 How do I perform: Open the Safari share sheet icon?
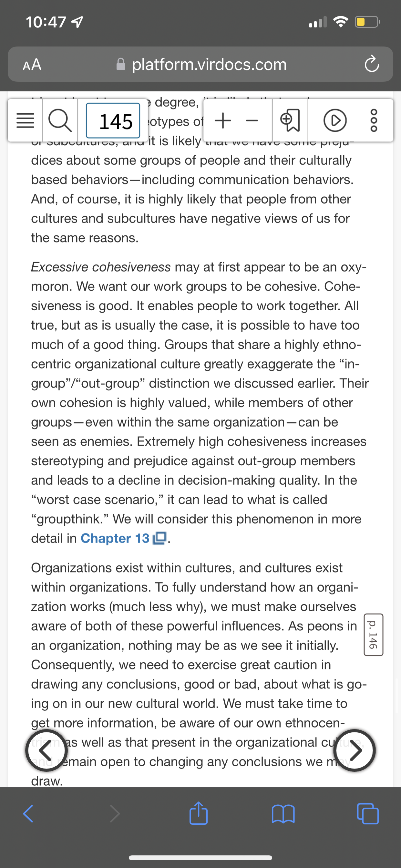click(x=199, y=813)
